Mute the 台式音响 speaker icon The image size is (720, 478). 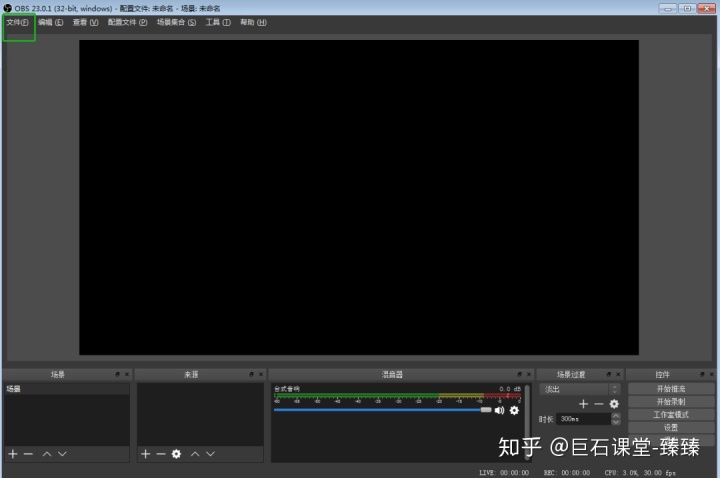tap(500, 410)
